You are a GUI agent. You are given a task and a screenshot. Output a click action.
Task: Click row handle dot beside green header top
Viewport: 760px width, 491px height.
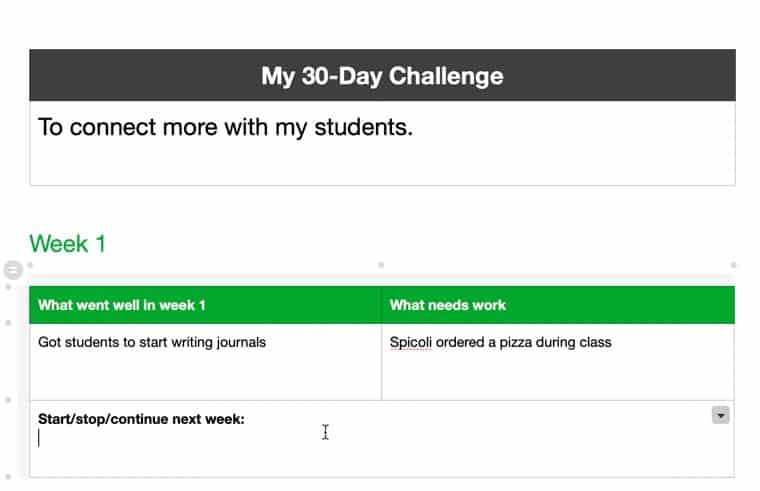click(x=8, y=287)
